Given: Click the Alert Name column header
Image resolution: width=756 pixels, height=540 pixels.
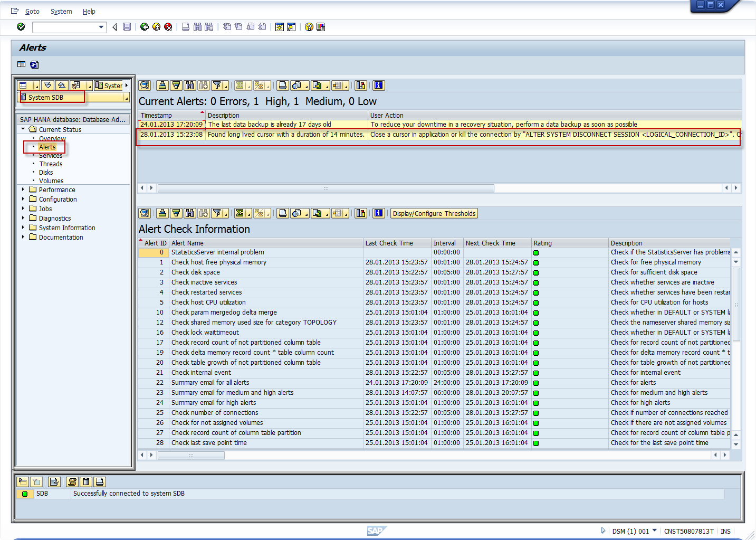Looking at the screenshot, I should click(266, 243).
